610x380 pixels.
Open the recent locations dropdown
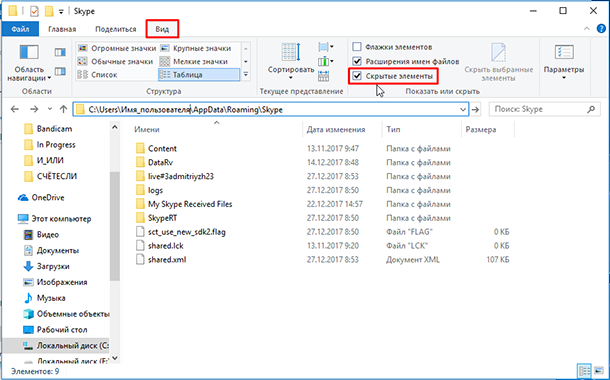click(49, 109)
